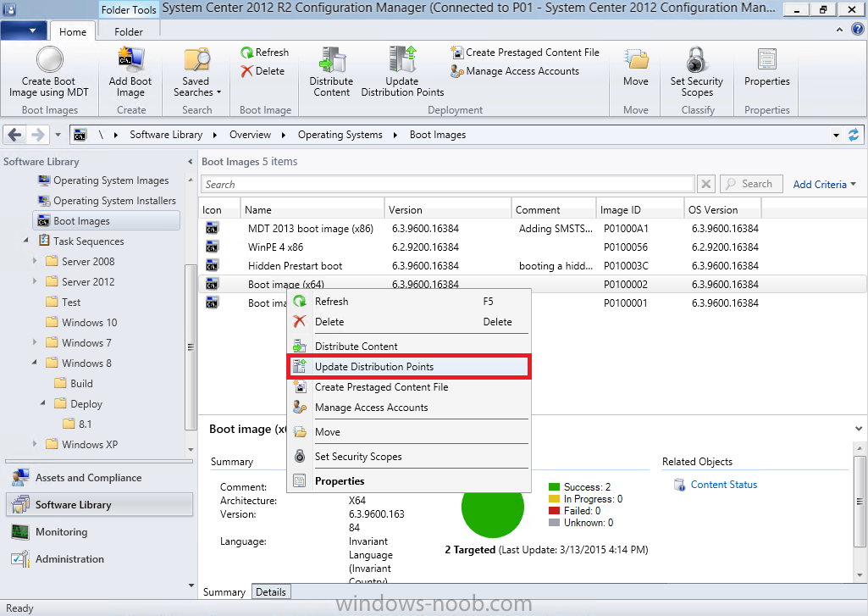This screenshot has height=616, width=868.
Task: Sort list by Image ID column header
Action: click(640, 210)
